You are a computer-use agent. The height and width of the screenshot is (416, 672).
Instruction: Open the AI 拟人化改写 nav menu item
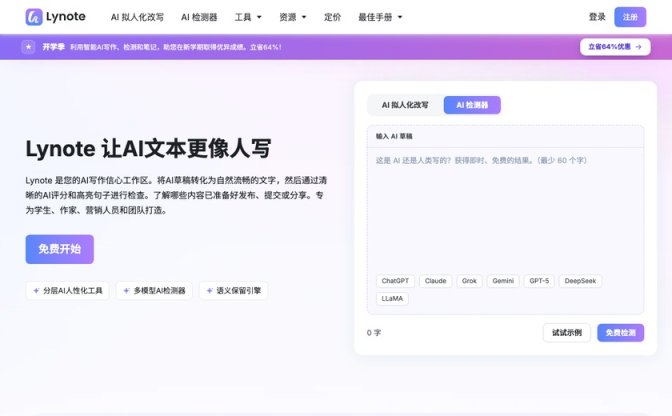tap(137, 17)
